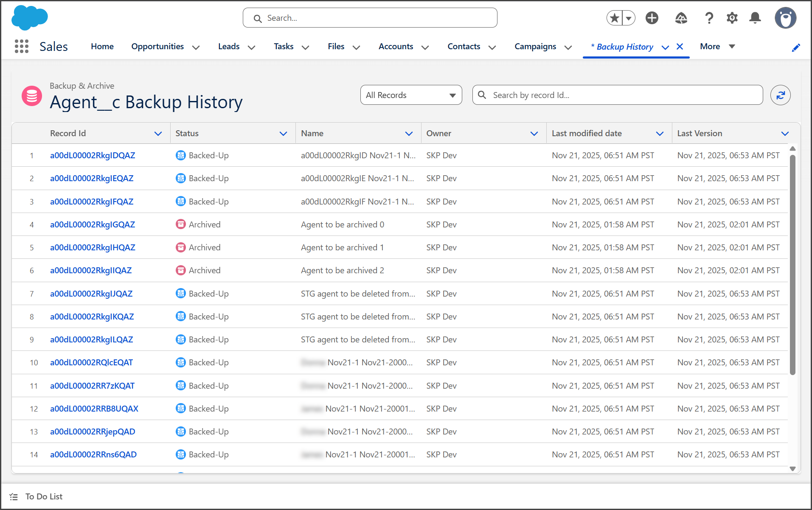Expand the Opportunities tab chevron
This screenshot has width=812, height=510.
(x=196, y=47)
